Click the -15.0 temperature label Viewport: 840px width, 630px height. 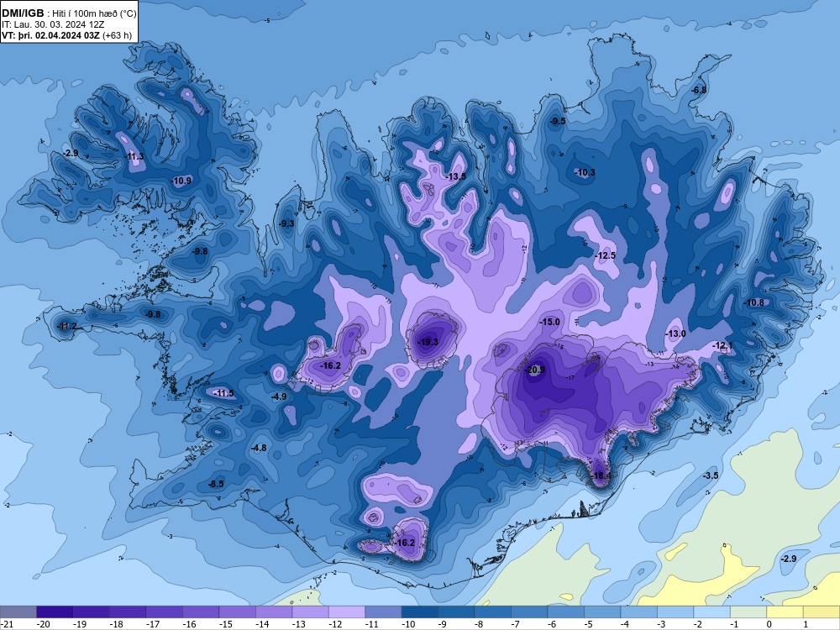549,322
